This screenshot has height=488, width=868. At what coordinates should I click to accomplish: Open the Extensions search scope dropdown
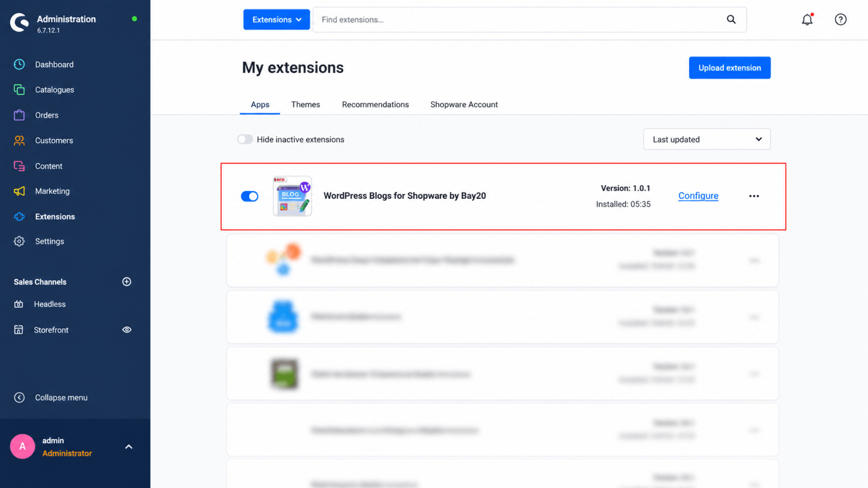(x=277, y=19)
